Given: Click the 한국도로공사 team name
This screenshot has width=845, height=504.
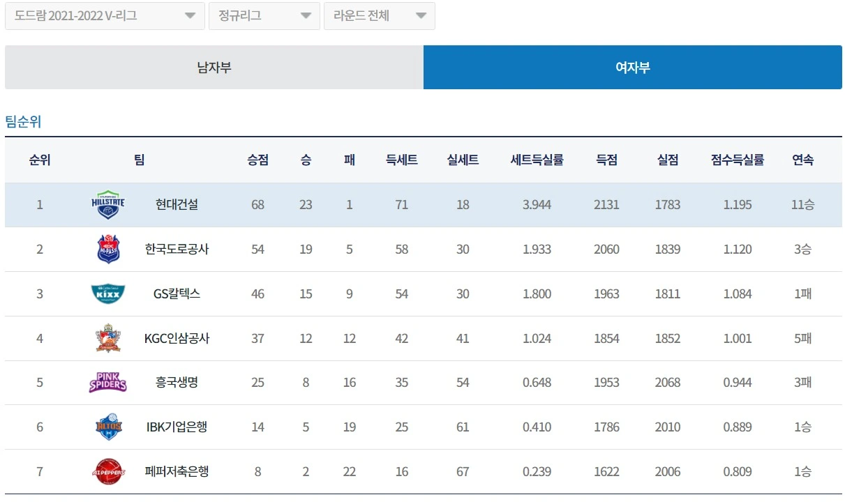Looking at the screenshot, I should [177, 250].
